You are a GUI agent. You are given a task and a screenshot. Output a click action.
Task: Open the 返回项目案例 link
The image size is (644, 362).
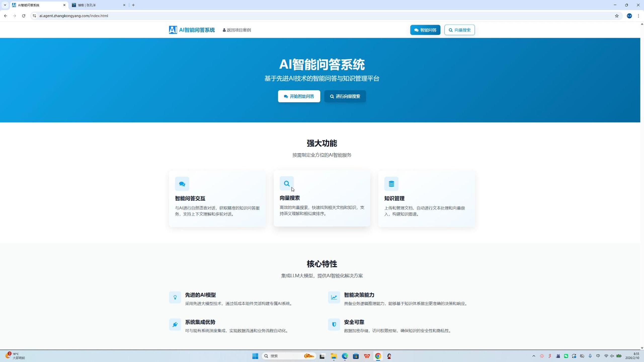[236, 30]
